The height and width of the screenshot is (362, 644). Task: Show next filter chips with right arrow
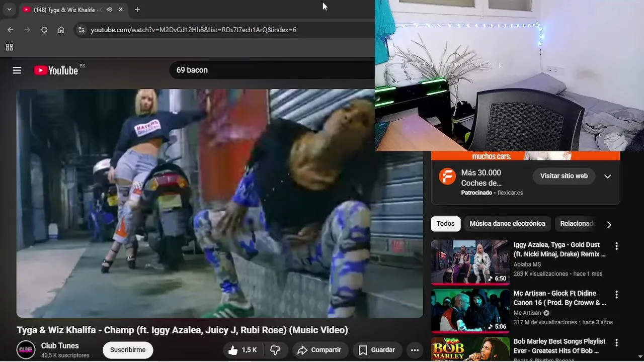tap(609, 224)
